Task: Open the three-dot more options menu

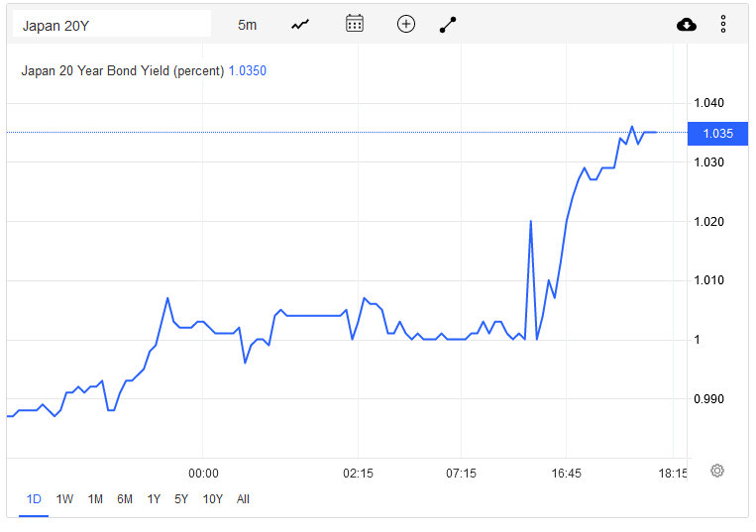Action: click(723, 24)
